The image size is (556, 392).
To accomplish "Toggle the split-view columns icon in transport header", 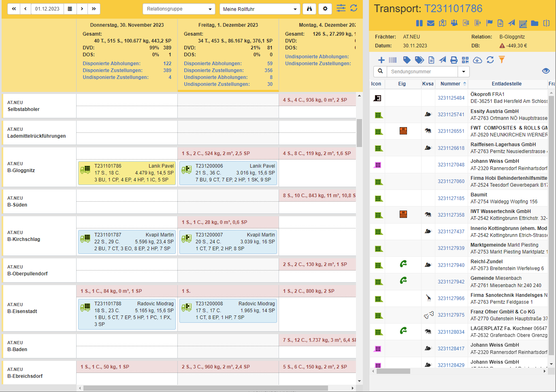I will pyautogui.click(x=546, y=23).
